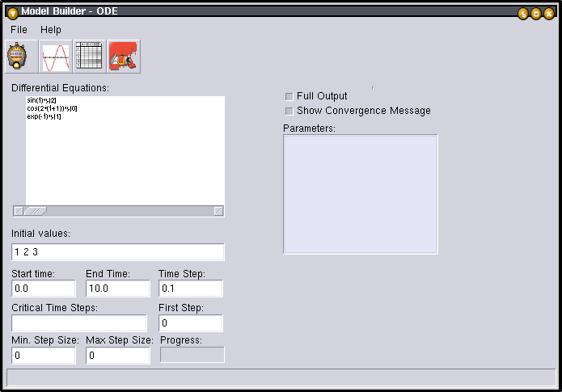Open the sine wave plot tool
This screenshot has width=562, height=392.
point(57,57)
